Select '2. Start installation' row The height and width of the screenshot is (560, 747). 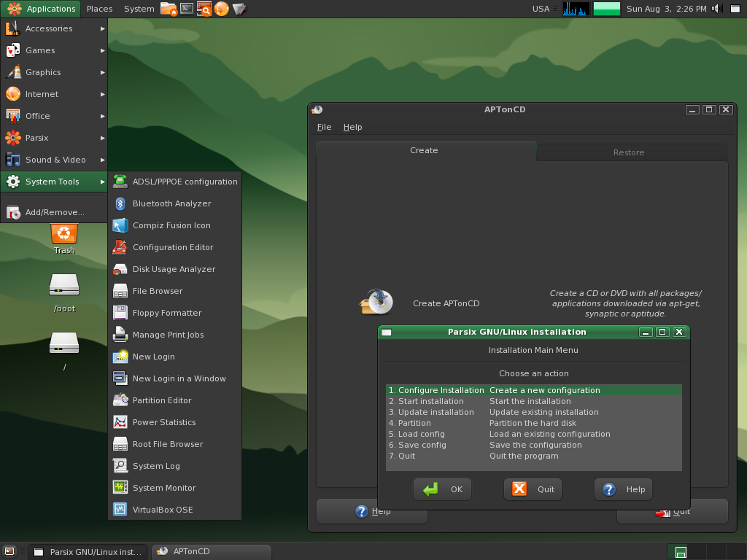[x=534, y=401]
